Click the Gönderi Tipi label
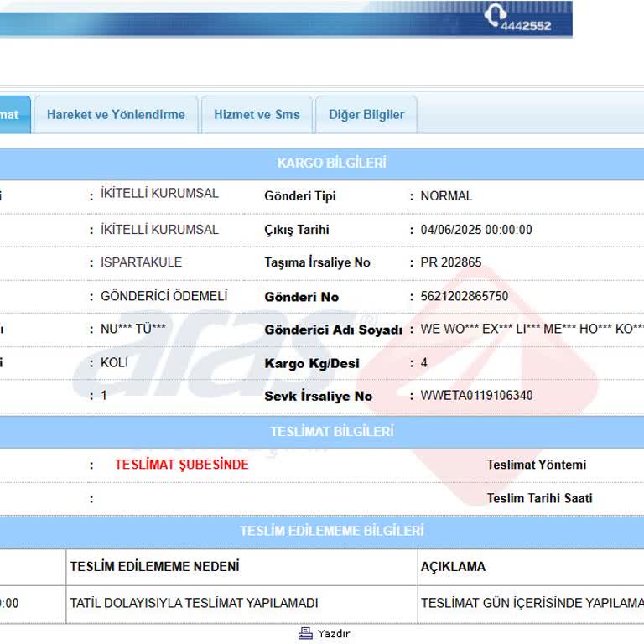Screen dimensions: 644x644 (x=300, y=196)
